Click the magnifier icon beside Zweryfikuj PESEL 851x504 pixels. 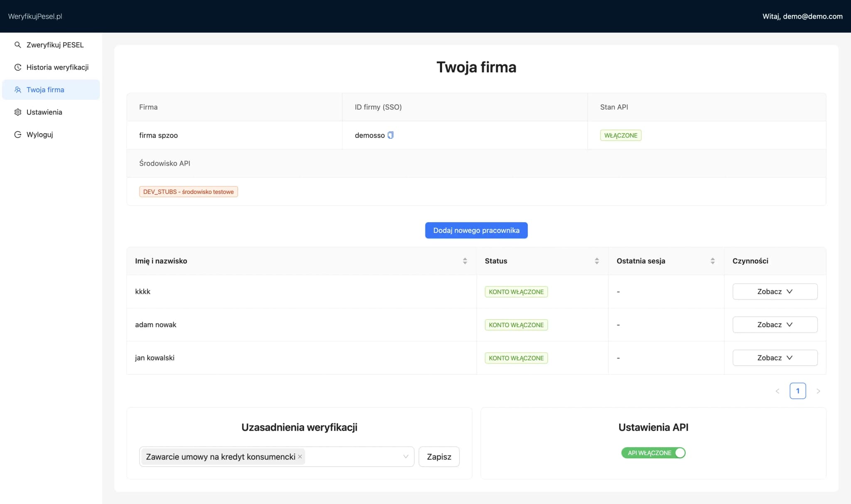[17, 45]
